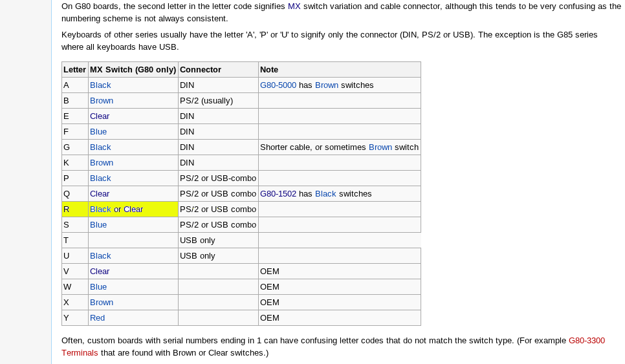Viewport: 625px width, 364px height.
Task: Open Black switch link in row G
Action: (x=100, y=147)
